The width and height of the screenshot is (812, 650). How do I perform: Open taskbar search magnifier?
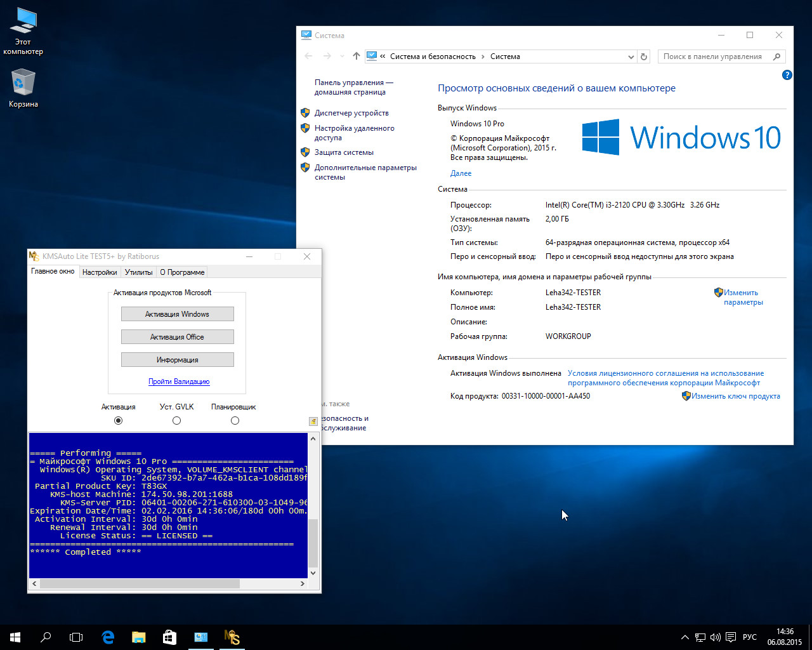pyautogui.click(x=46, y=637)
